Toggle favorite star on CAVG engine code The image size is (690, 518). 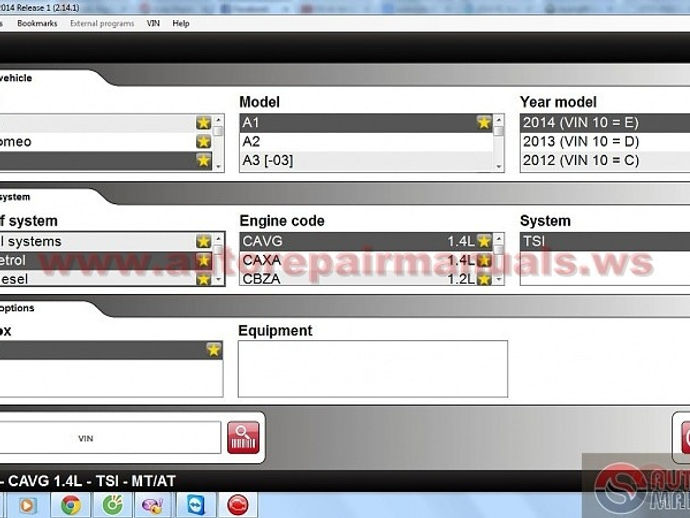(484, 241)
